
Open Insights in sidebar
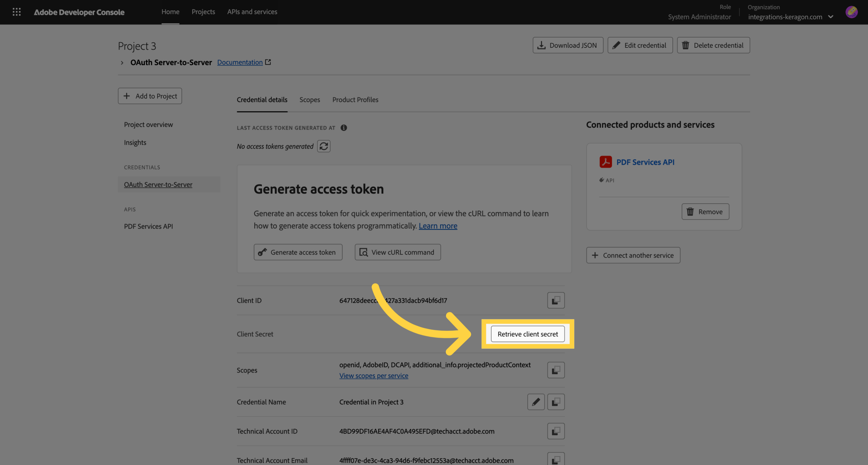(135, 143)
